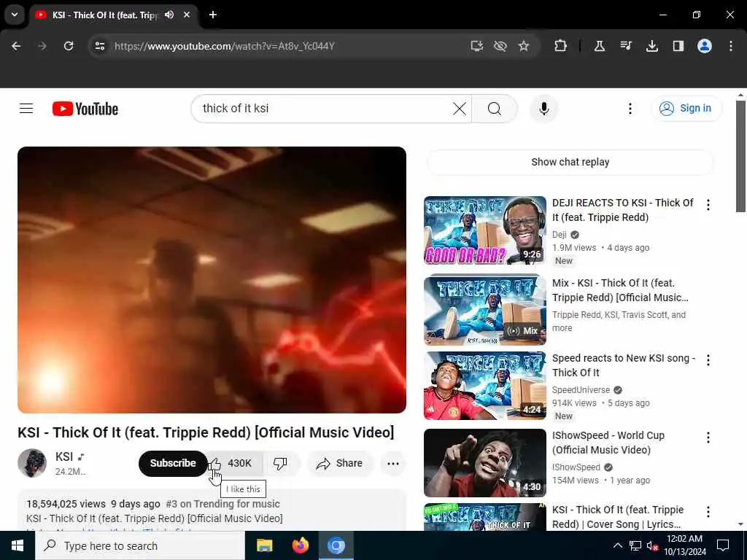Open Windows Start menu

[x=18, y=545]
